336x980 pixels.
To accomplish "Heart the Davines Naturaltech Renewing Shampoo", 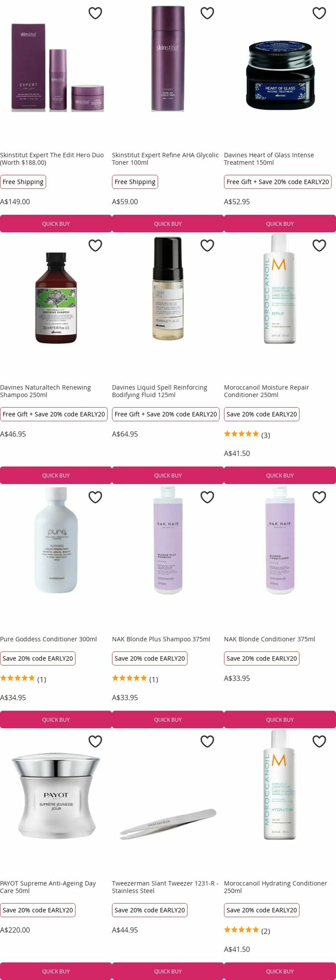I will (95, 245).
